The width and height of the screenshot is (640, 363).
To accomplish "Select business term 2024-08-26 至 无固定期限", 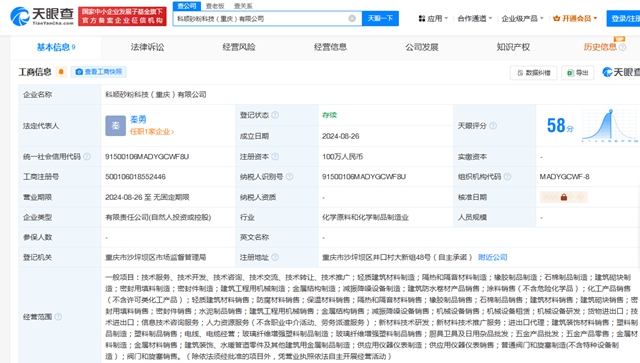I will coord(147,197).
